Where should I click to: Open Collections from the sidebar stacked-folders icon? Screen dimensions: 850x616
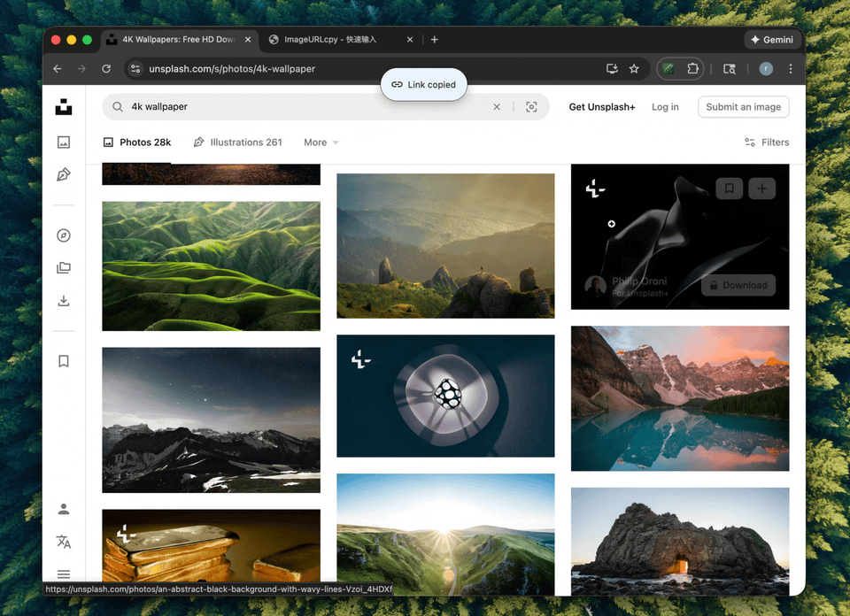click(64, 267)
